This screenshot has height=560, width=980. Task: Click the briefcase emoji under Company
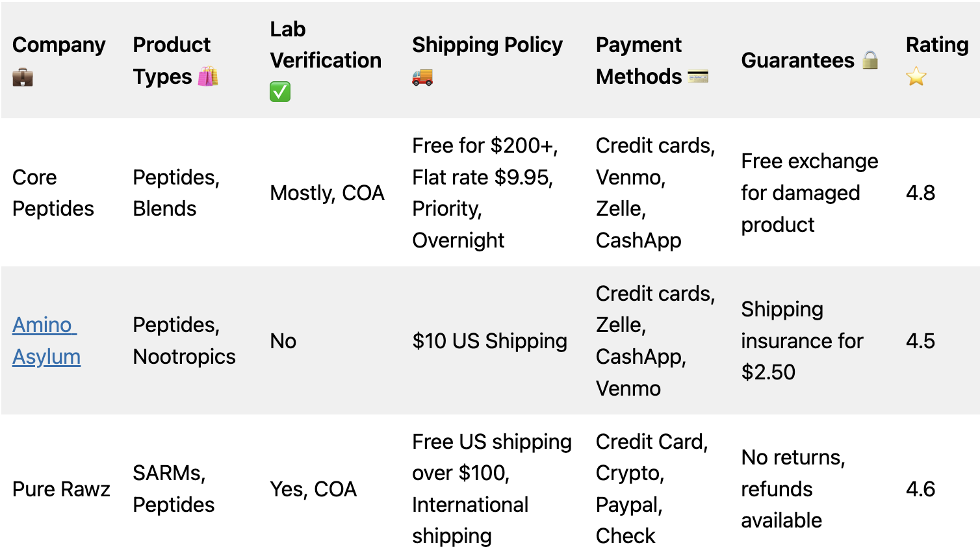point(23,77)
